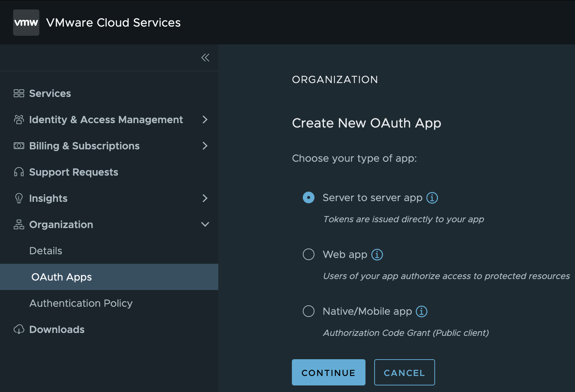Image resolution: width=575 pixels, height=392 pixels.
Task: Click the Billing & Subscriptions money icon
Action: pos(19,146)
